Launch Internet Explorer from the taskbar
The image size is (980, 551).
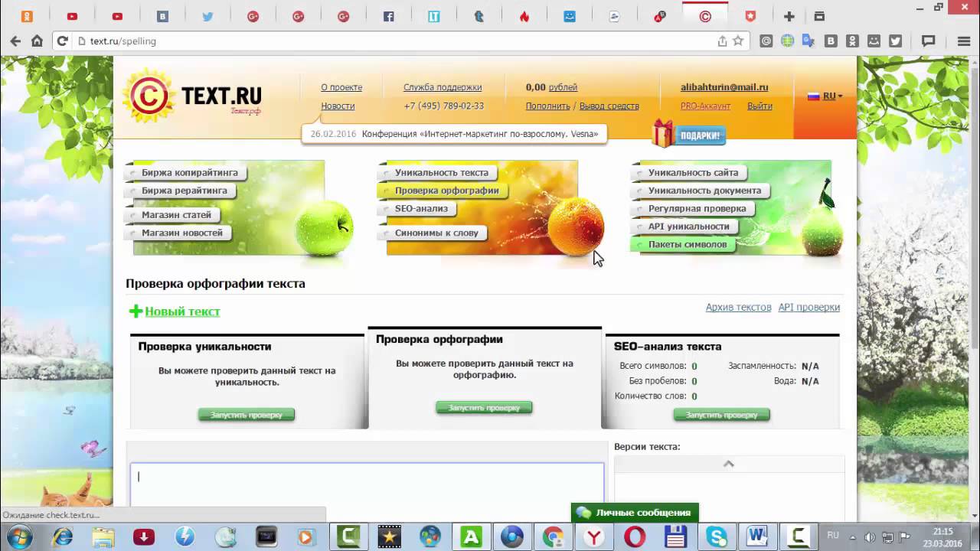(x=63, y=537)
